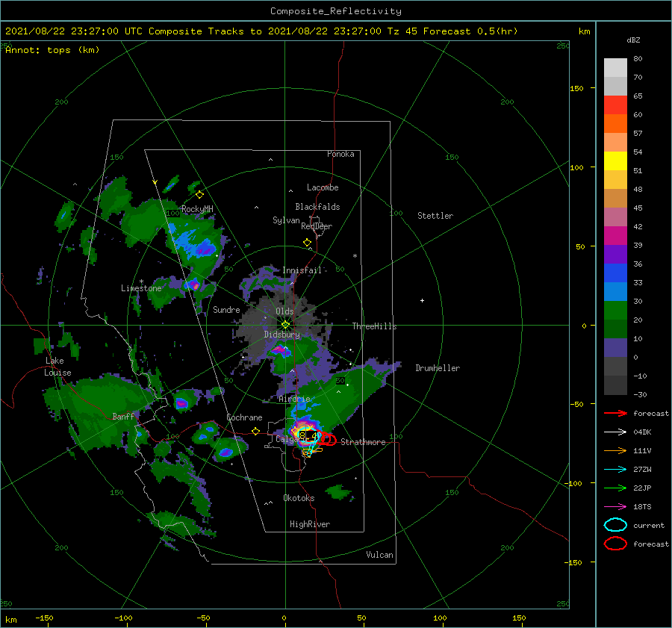This screenshot has height=628, width=672.
Task: Click the yellow diamond marker near RockyMH
Action: pyautogui.click(x=199, y=195)
